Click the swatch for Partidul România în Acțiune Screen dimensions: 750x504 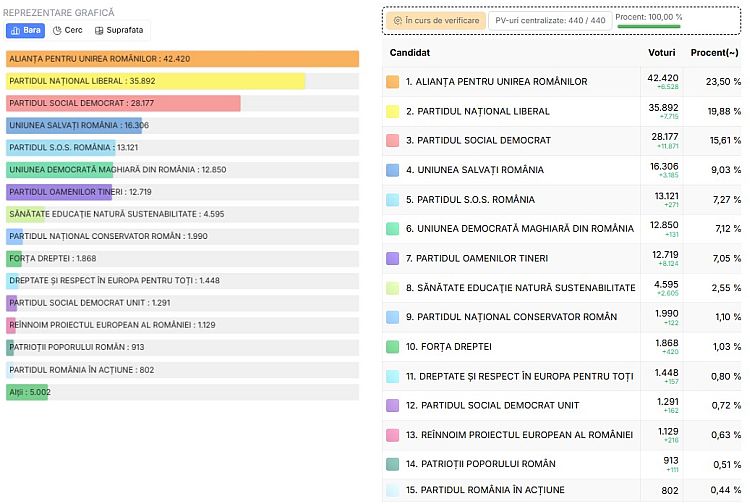pyautogui.click(x=393, y=490)
